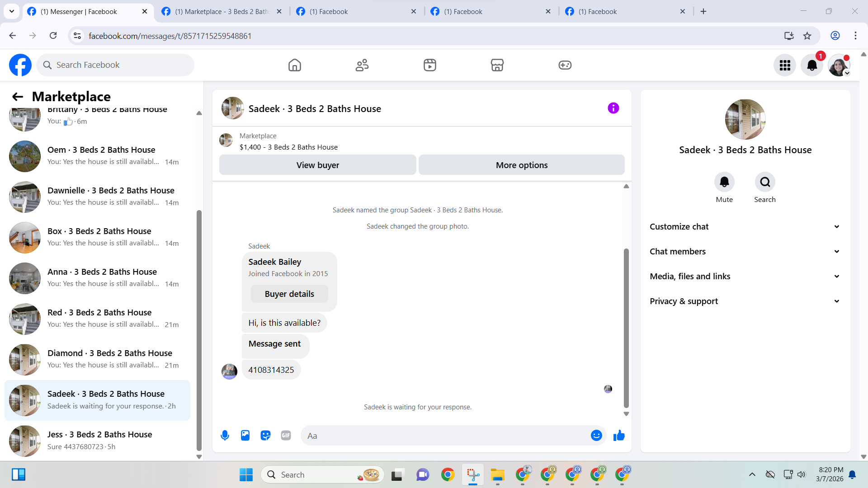The height and width of the screenshot is (488, 868).
Task: Click the conversation list scrollbar
Action: point(199,330)
